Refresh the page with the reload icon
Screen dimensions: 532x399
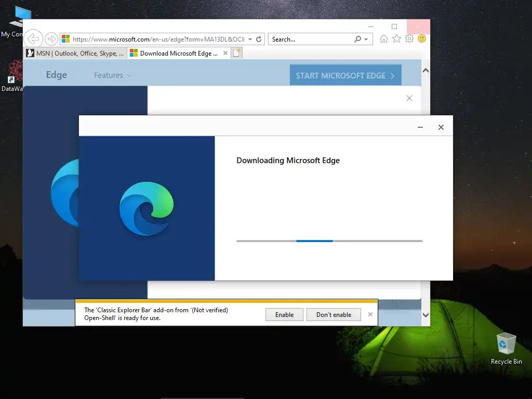[x=259, y=39]
